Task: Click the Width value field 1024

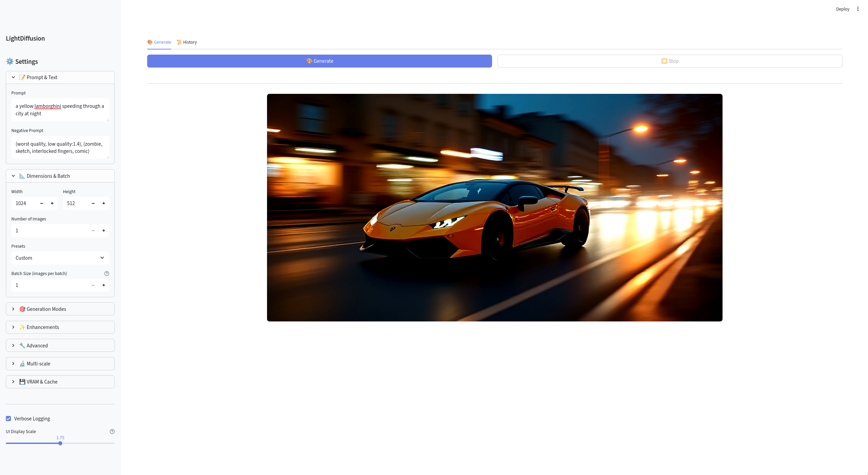Action: pyautogui.click(x=24, y=203)
